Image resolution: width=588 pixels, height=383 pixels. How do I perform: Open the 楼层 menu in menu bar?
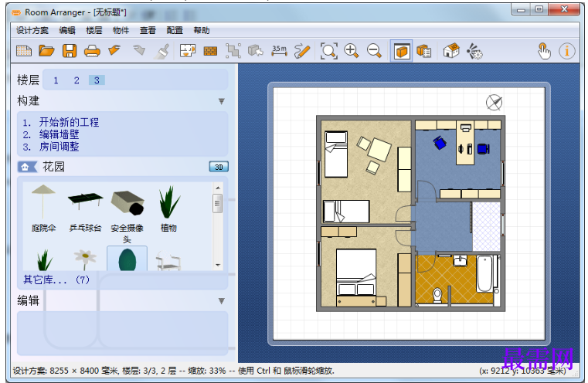[93, 30]
